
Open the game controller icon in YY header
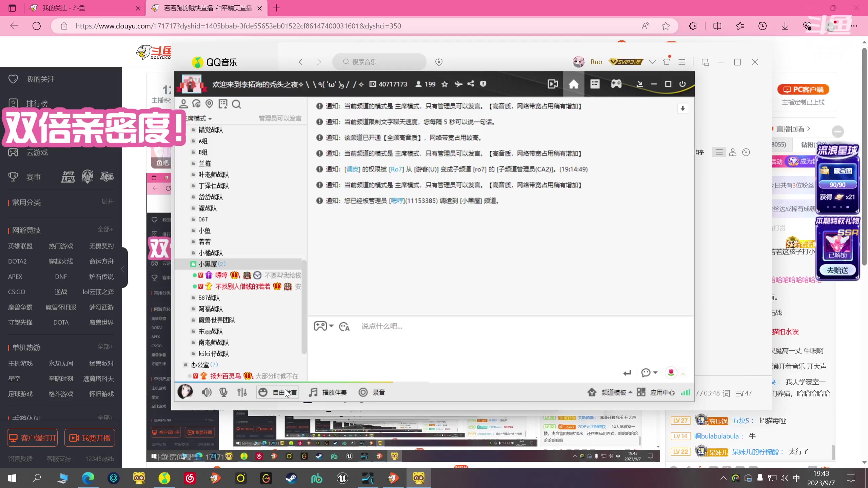616,84
